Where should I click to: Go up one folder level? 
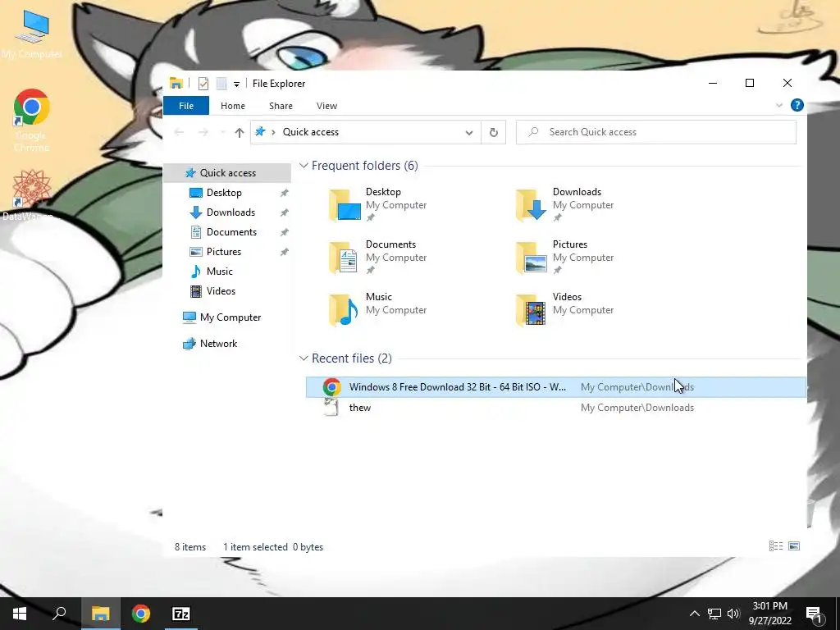click(240, 132)
